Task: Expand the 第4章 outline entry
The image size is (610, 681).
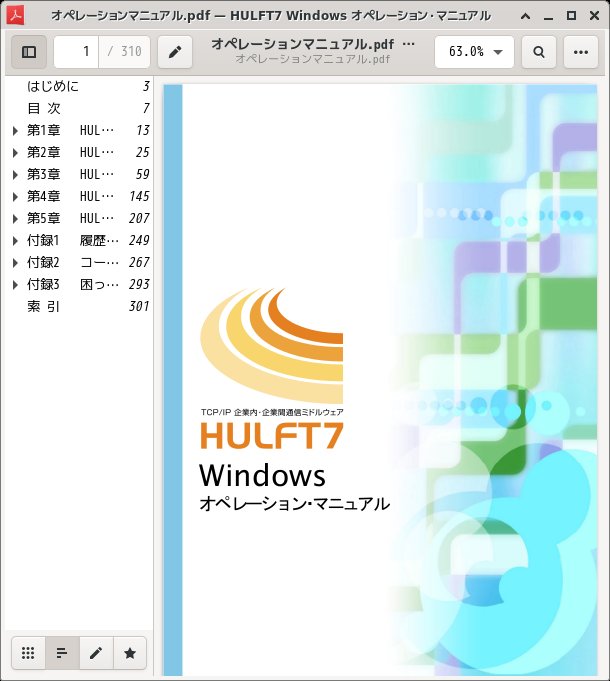Action: point(15,196)
